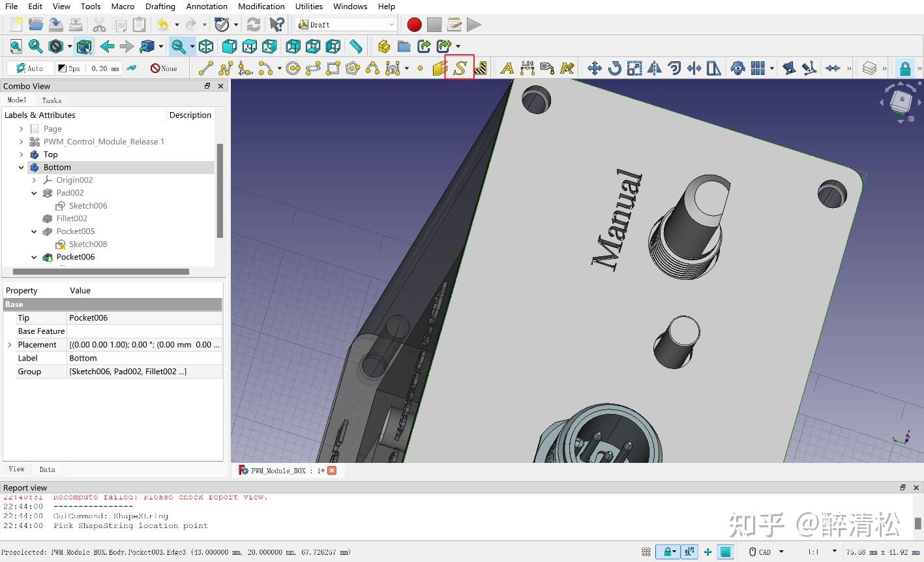Start macro recording with red button
This screenshot has width=924, height=562.
point(414,25)
